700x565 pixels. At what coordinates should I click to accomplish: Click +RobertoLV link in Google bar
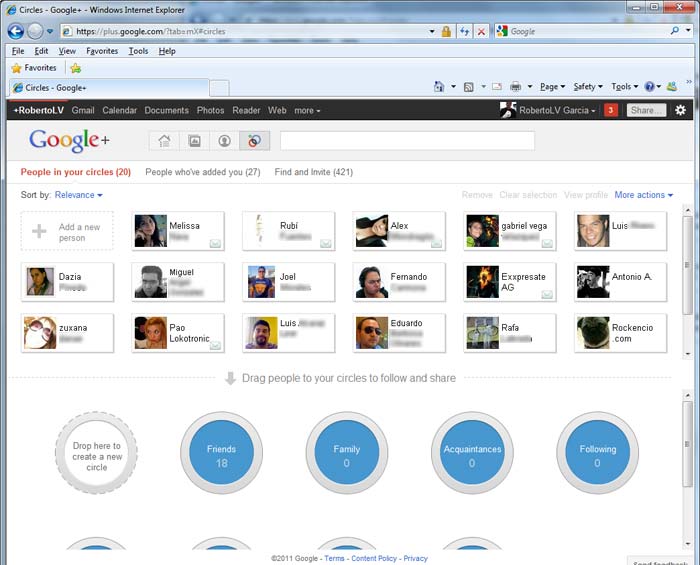tap(38, 110)
